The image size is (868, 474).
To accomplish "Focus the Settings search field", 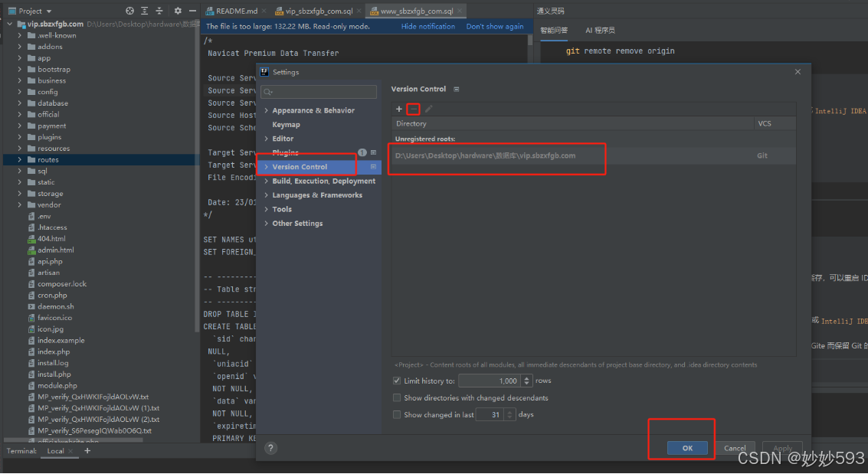I will tap(319, 92).
